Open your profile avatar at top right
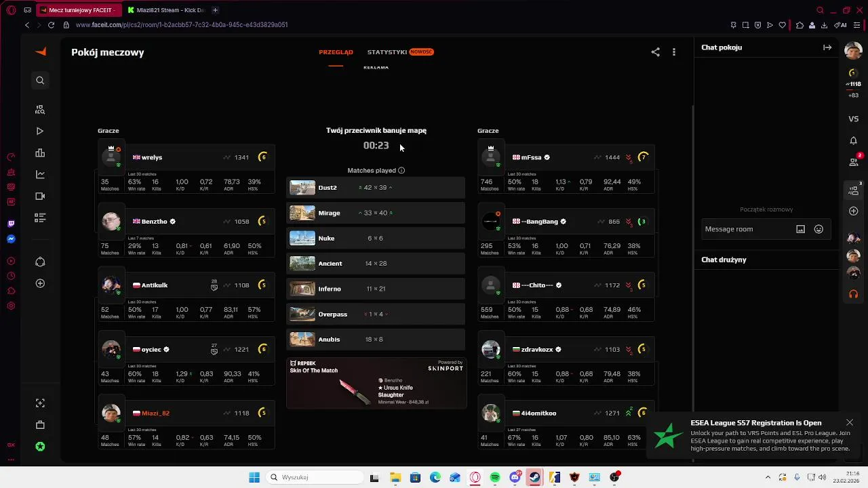 point(854,50)
